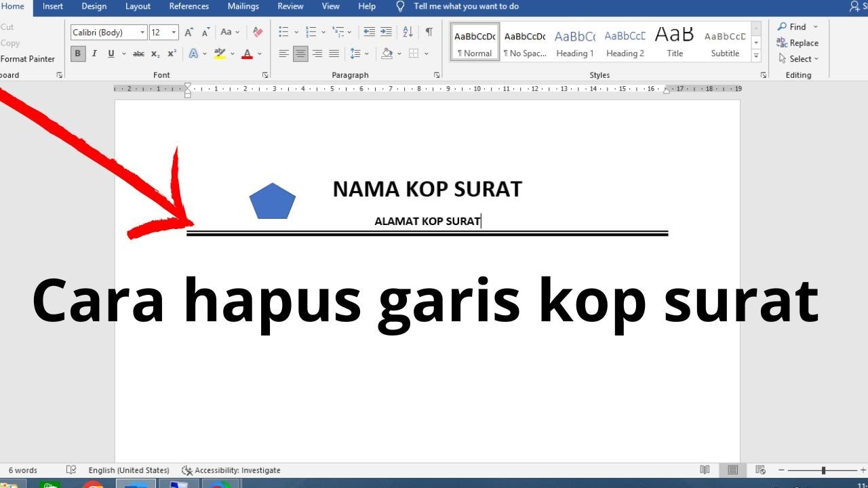This screenshot has width=868, height=488.
Task: Expand the Styles gallery
Action: pyautogui.click(x=756, y=57)
